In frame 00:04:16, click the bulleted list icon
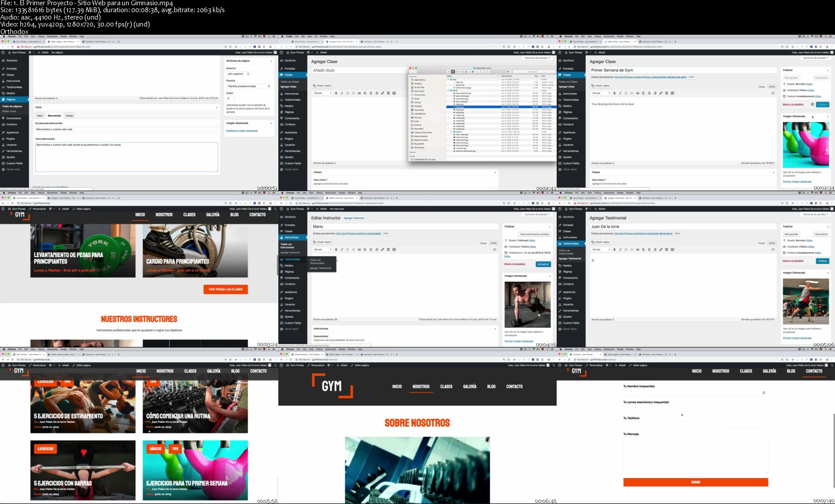The image size is (835, 504). click(347, 249)
